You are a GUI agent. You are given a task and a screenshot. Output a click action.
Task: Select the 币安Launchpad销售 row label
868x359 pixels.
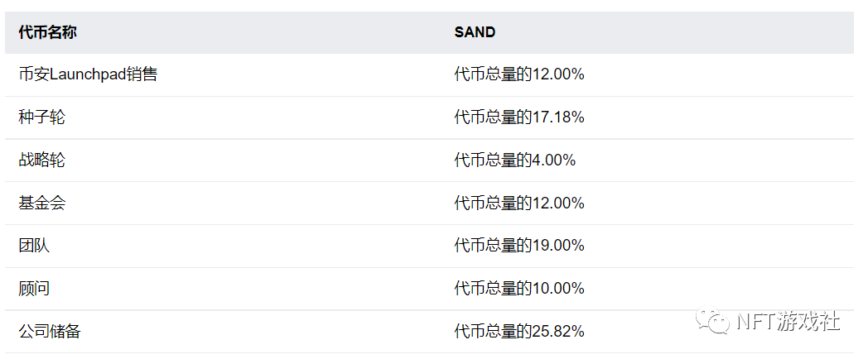coord(88,74)
